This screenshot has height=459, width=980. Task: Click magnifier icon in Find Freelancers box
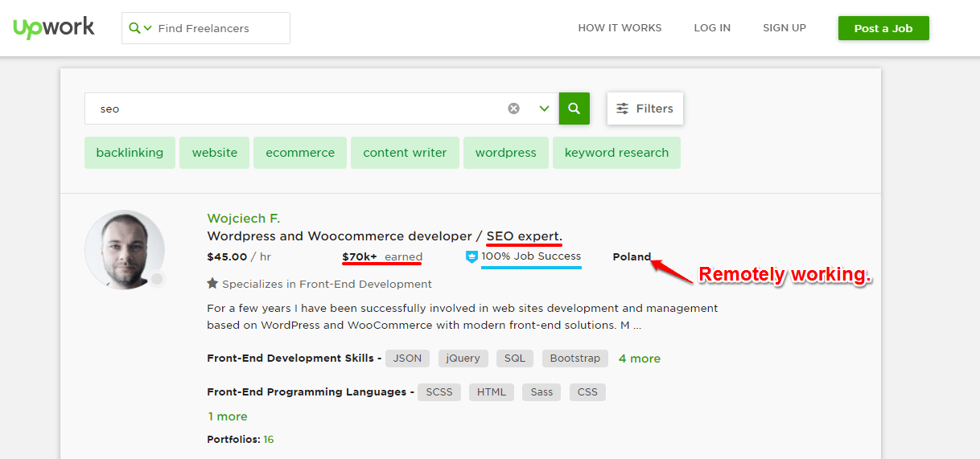pos(134,28)
